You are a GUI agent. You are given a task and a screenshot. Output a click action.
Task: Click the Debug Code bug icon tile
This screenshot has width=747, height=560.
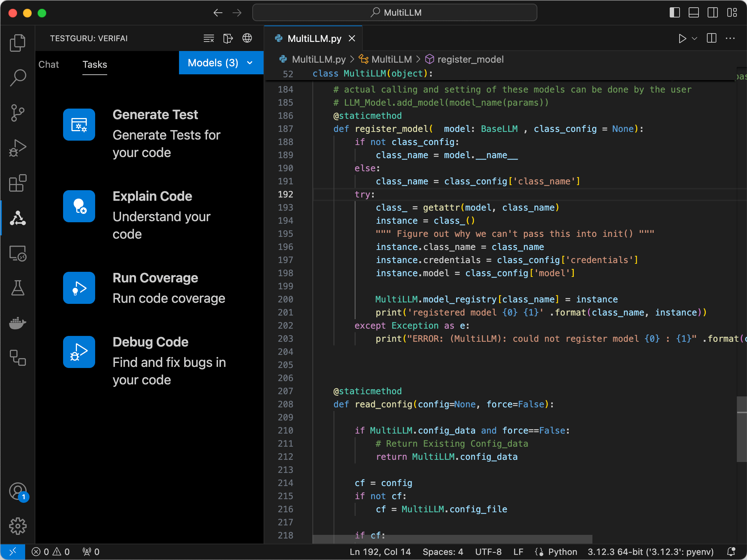pos(79,352)
